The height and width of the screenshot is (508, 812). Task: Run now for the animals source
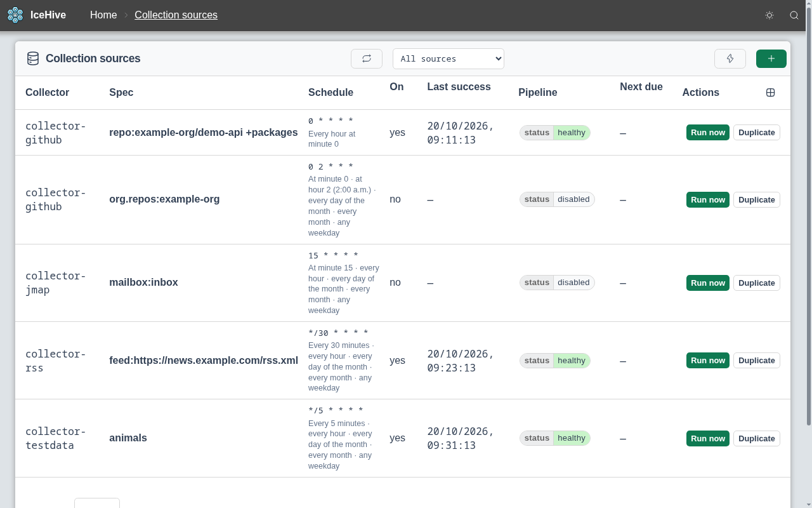click(708, 438)
